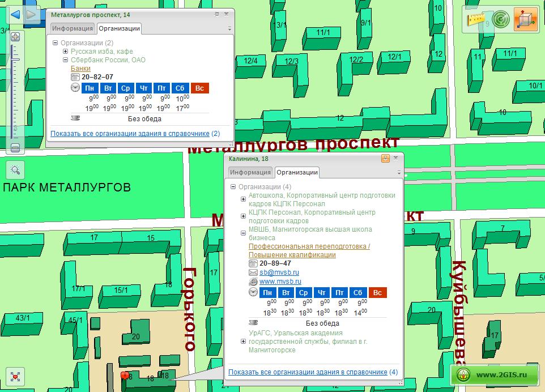Click the forward navigation arrow
This screenshot has height=392, width=545.
(31, 15)
